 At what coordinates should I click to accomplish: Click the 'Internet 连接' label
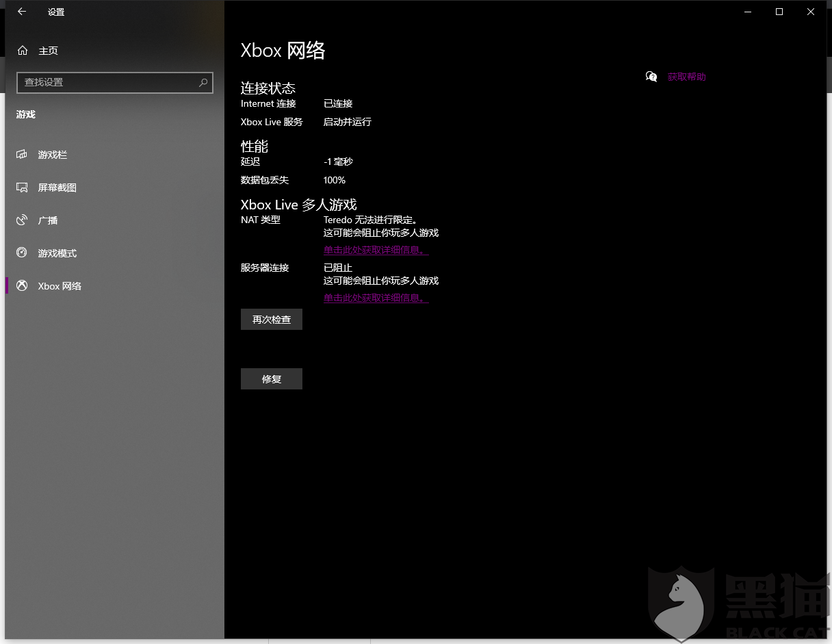pyautogui.click(x=268, y=103)
